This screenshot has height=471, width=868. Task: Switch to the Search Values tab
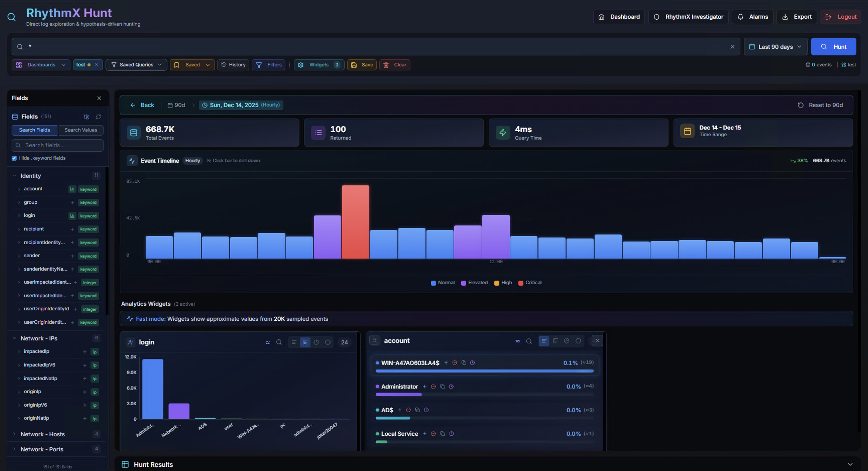pos(81,130)
